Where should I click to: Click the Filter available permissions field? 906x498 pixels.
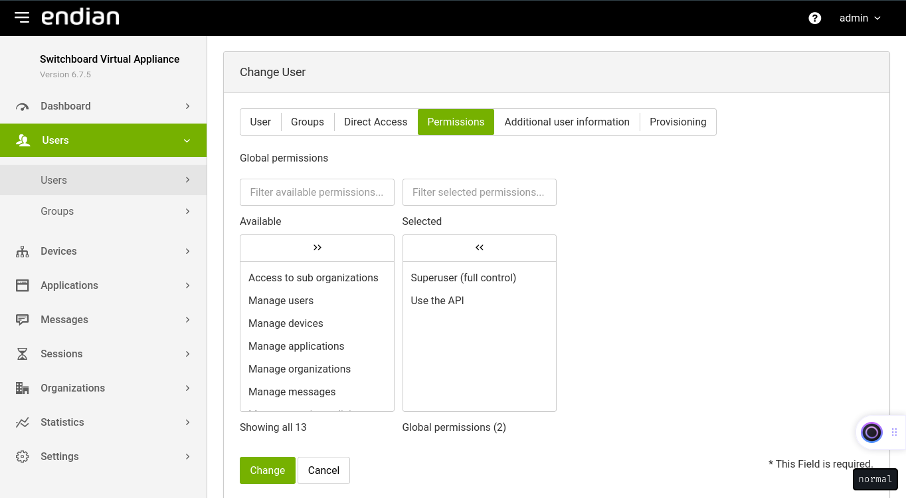point(317,192)
